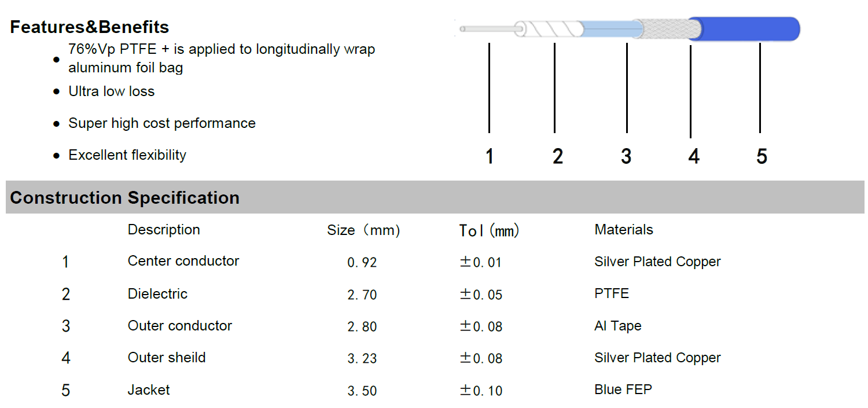This screenshot has width=868, height=408.
Task: Click callout number 3 under cable diagram
Action: (x=626, y=156)
